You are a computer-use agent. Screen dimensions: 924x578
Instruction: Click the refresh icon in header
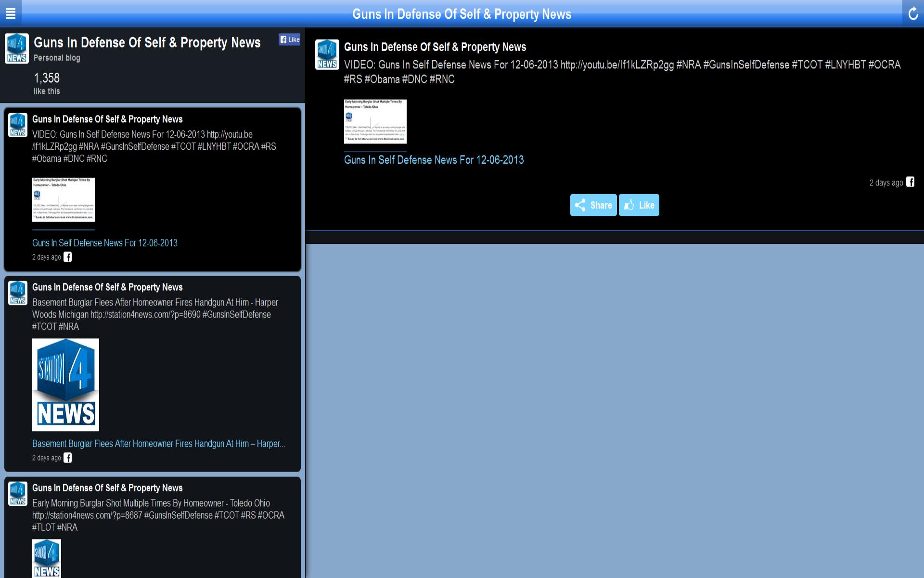913,13
